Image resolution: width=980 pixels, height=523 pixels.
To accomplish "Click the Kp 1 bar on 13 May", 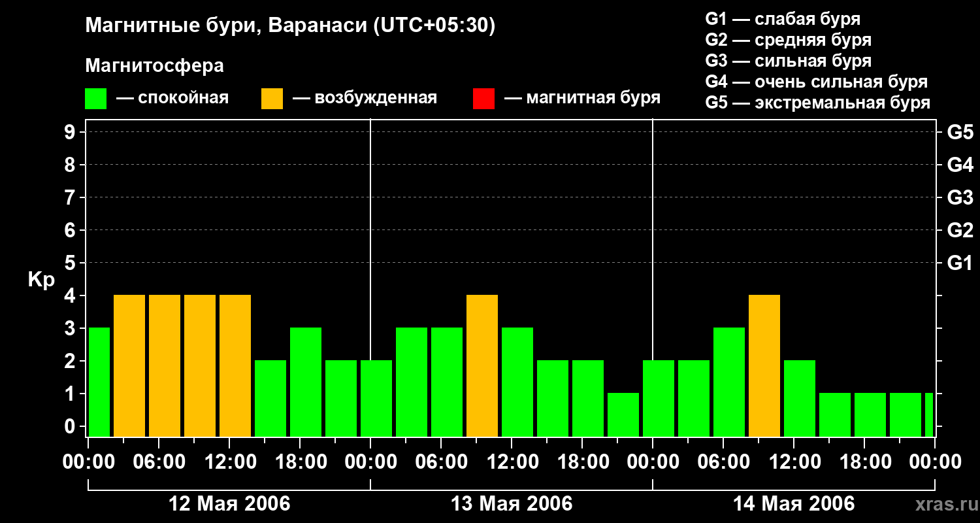I will 623,415.
